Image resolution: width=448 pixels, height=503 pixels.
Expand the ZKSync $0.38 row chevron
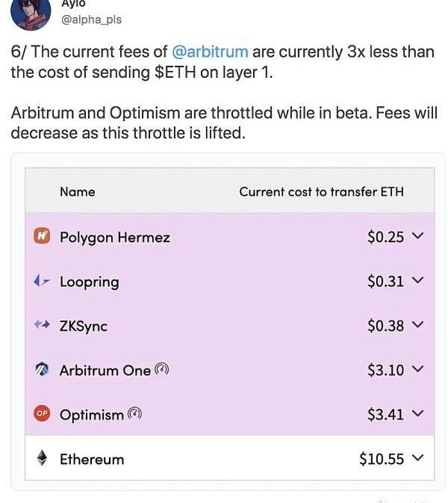click(417, 325)
